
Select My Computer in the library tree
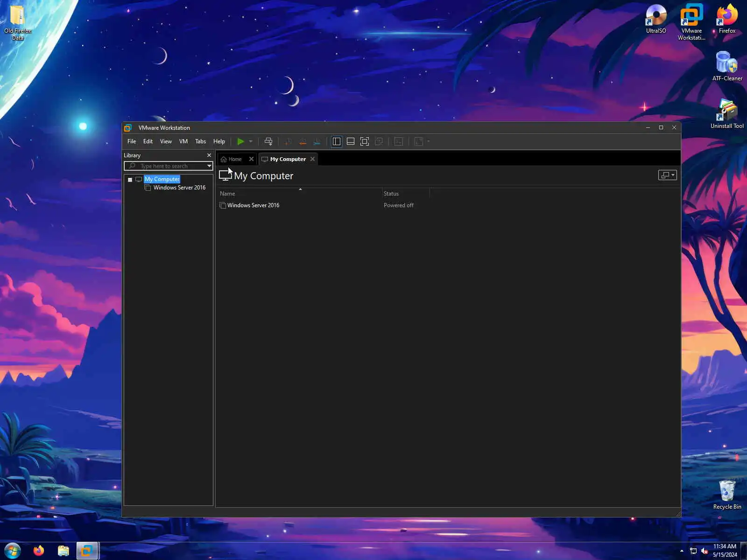(162, 179)
